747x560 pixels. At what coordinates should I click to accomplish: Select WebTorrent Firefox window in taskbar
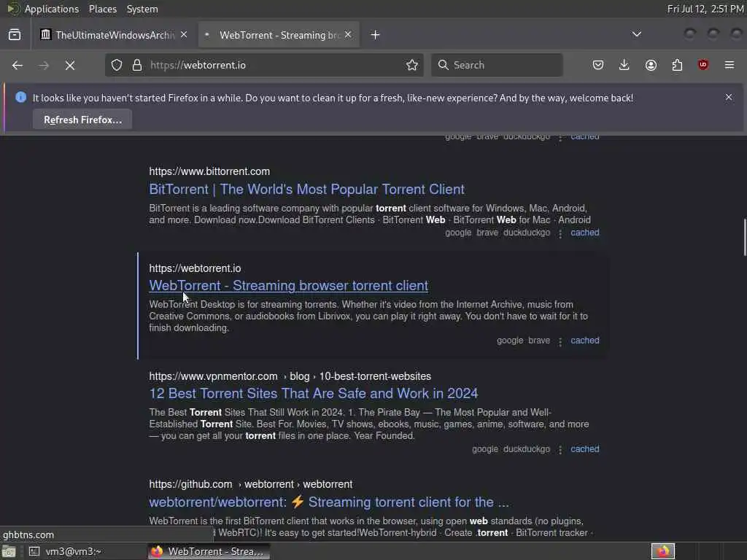209,551
